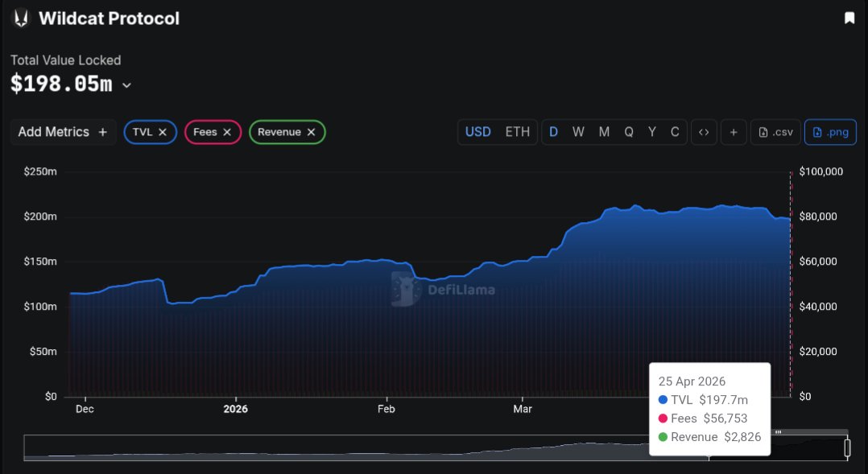Screen dimensions: 868x474
Task: Click the $60,000 right axis label
Action: 818,261
